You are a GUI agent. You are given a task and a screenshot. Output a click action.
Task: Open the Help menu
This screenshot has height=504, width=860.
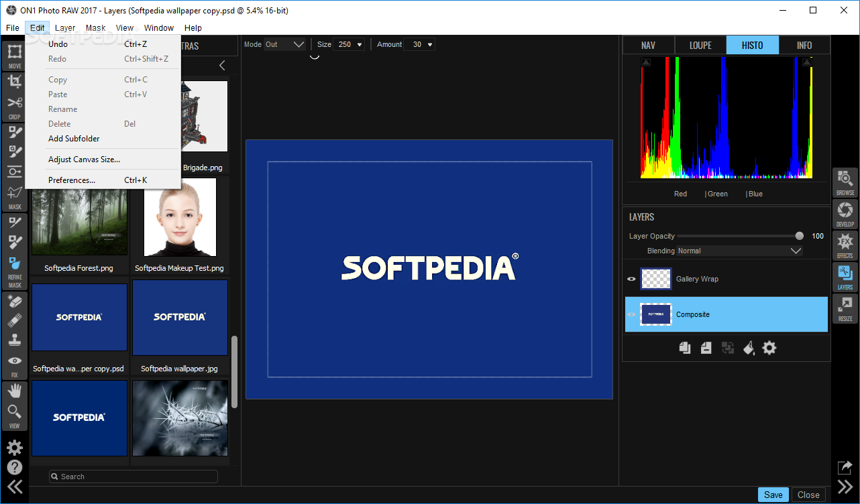pyautogui.click(x=193, y=28)
